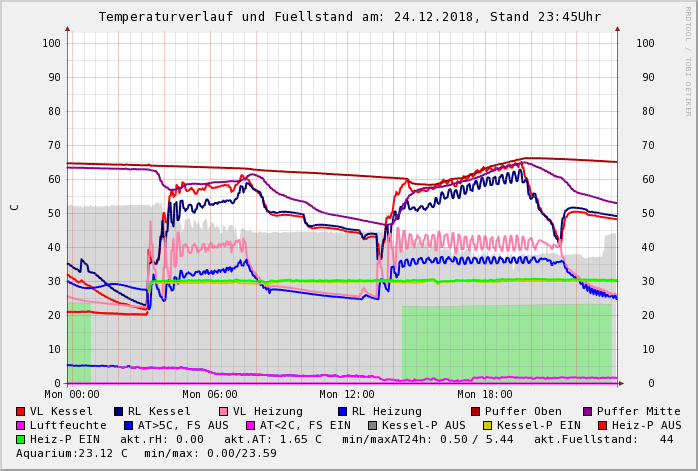The width and height of the screenshot is (698, 471).
Task: Click the Mon 06:00 time axis label
Action: 209,395
